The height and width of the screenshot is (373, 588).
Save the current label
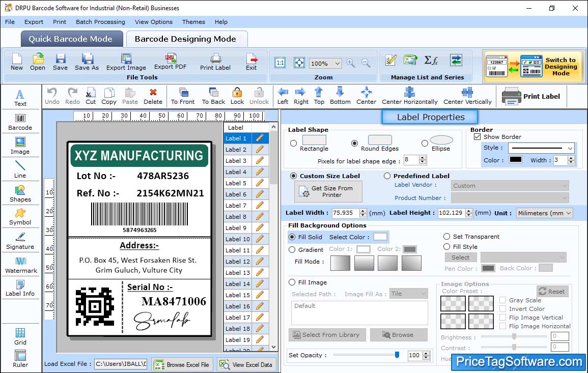pyautogui.click(x=61, y=62)
